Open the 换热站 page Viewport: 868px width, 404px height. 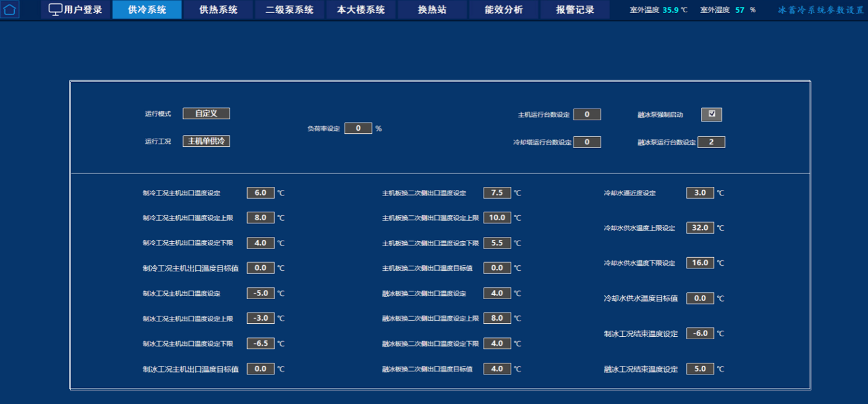coord(432,10)
